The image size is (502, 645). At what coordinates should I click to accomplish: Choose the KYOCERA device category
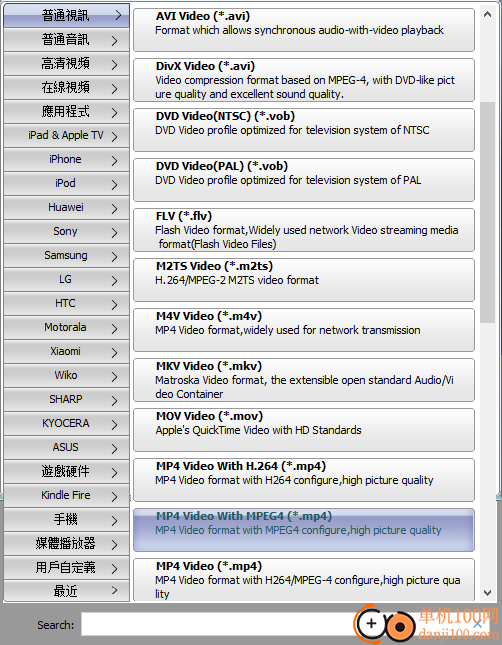coord(67,423)
